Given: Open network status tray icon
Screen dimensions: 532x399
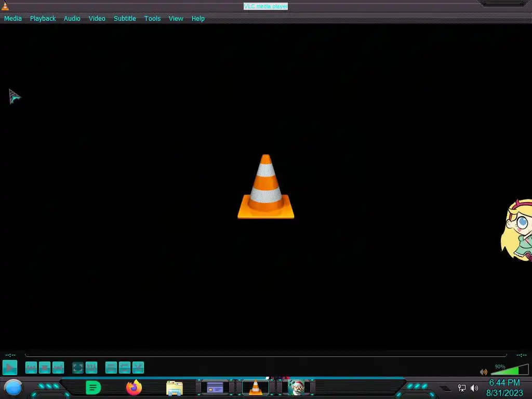Looking at the screenshot, I should click(x=462, y=388).
